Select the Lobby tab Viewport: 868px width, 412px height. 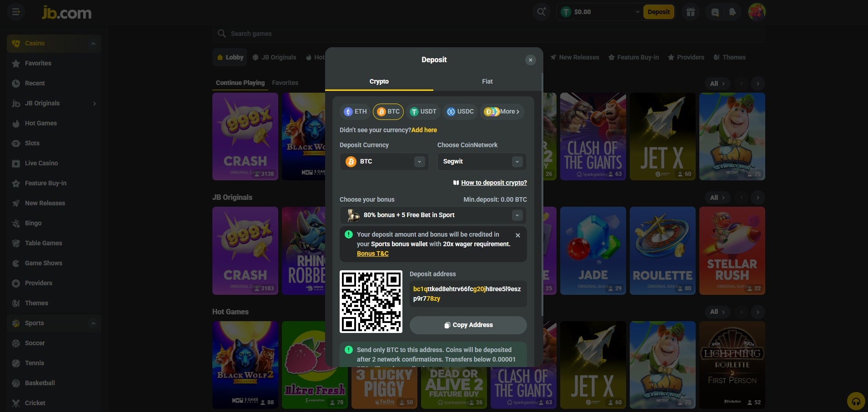click(230, 57)
